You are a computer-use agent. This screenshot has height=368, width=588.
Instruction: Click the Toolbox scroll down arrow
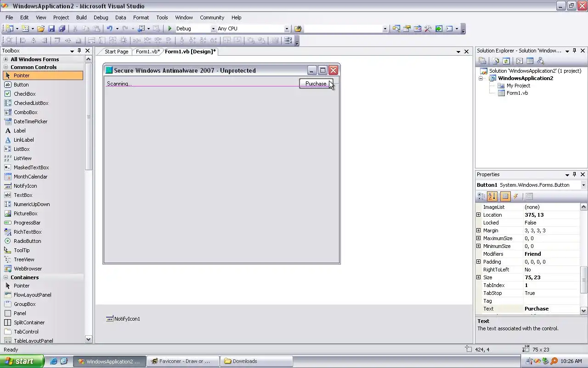click(x=89, y=339)
